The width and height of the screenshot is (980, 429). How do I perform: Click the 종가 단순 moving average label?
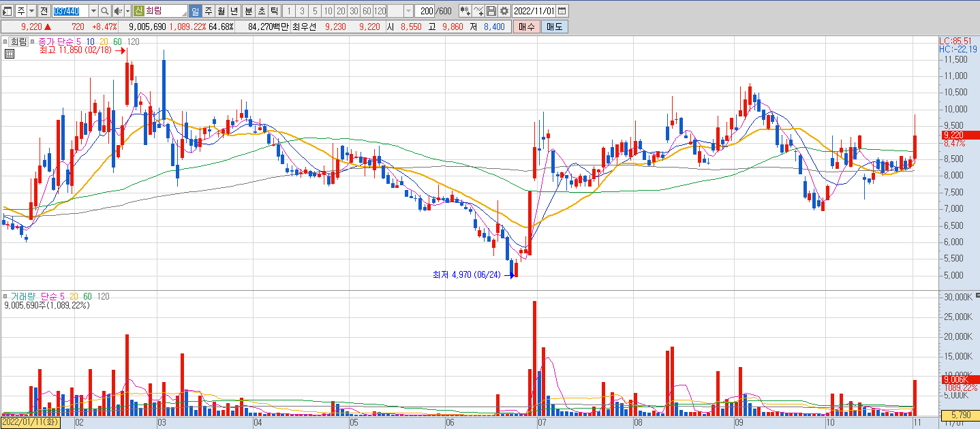click(55, 42)
